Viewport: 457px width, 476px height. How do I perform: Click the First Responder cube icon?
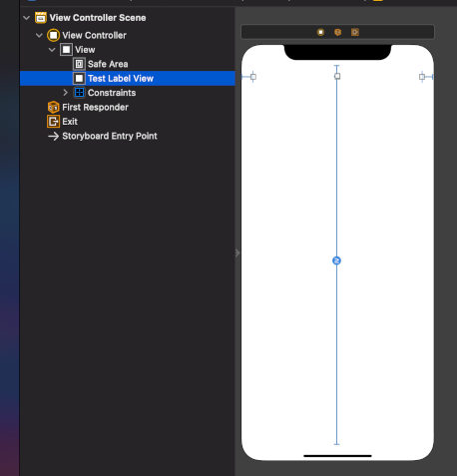click(x=53, y=107)
